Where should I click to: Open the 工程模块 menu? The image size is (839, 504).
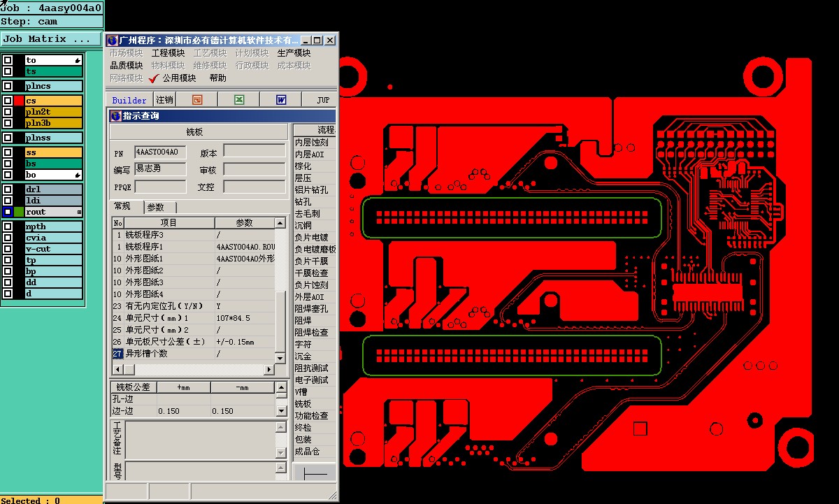(x=168, y=53)
